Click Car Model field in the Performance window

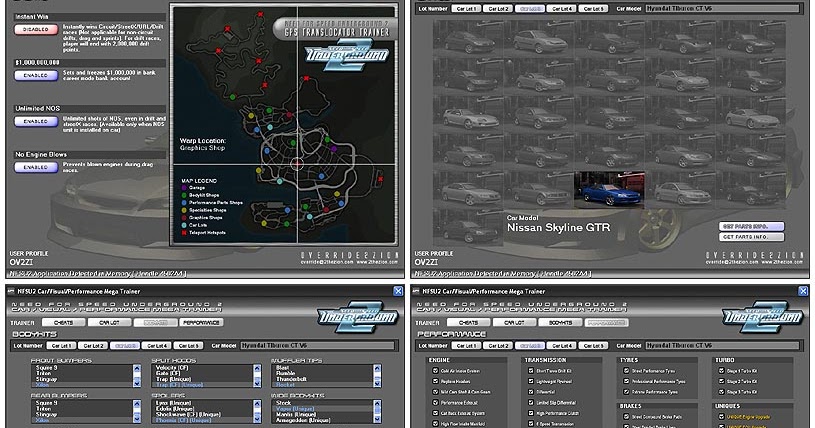pos(721,345)
